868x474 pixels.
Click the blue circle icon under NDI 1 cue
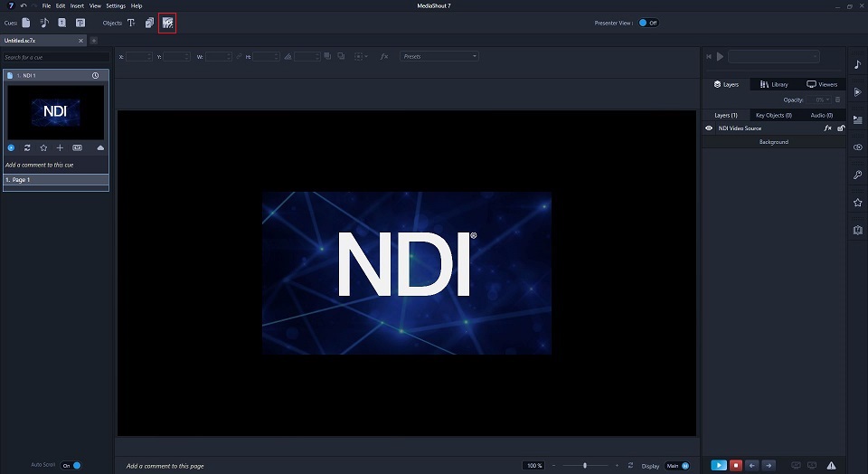click(x=11, y=147)
